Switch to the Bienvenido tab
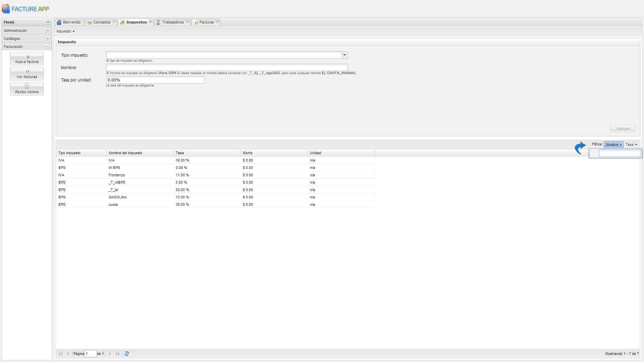Image resolution: width=644 pixels, height=362 pixels. [69, 22]
